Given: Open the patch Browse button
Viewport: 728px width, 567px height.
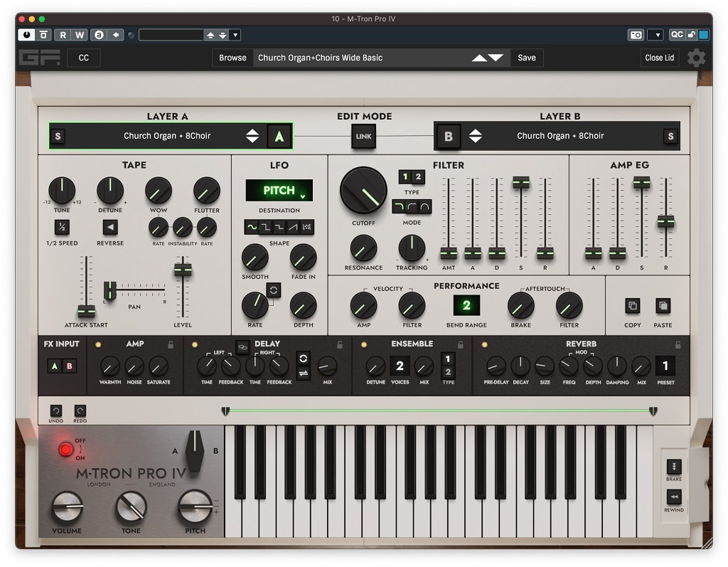Looking at the screenshot, I should 232,58.
